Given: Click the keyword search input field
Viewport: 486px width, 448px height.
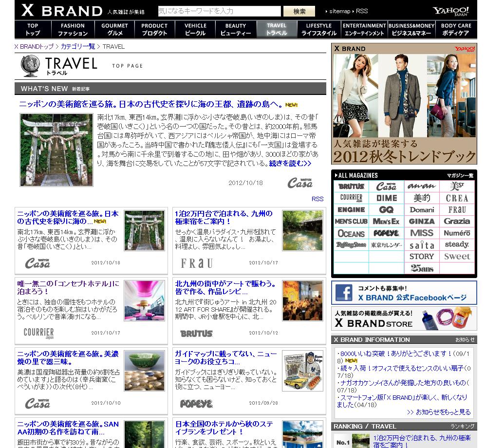Looking at the screenshot, I should [220, 11].
